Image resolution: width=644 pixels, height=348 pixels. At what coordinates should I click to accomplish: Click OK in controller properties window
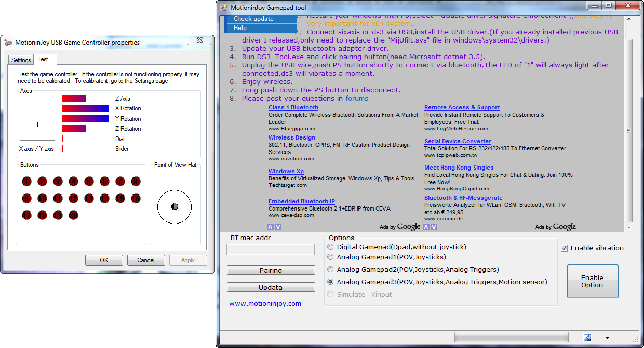pos(104,260)
